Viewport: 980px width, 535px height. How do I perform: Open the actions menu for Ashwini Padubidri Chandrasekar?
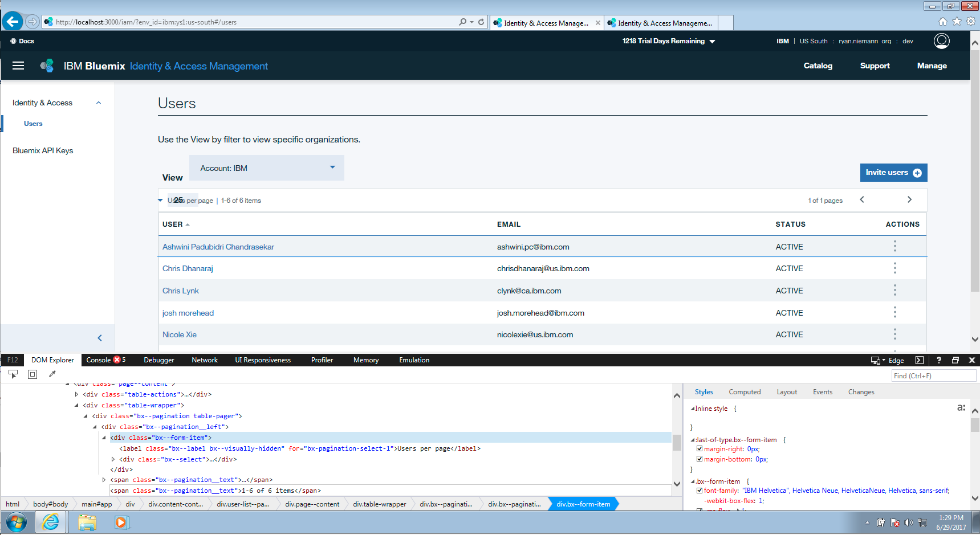[894, 246]
